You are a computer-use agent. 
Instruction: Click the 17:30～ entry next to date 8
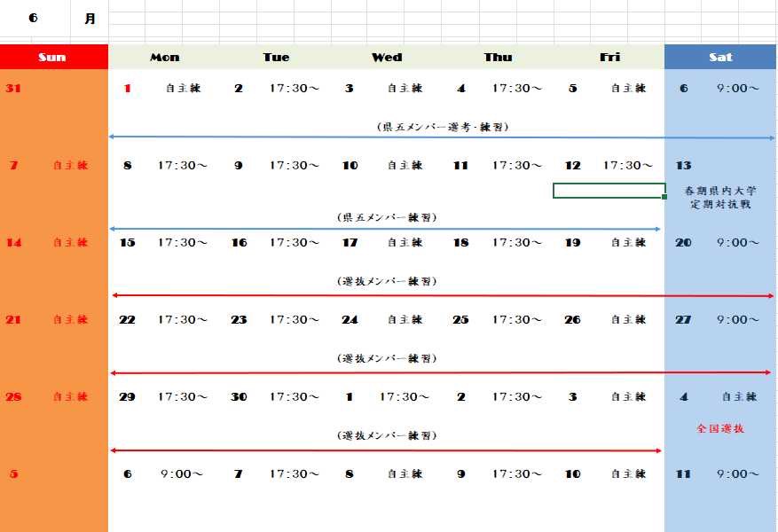pyautogui.click(x=180, y=165)
